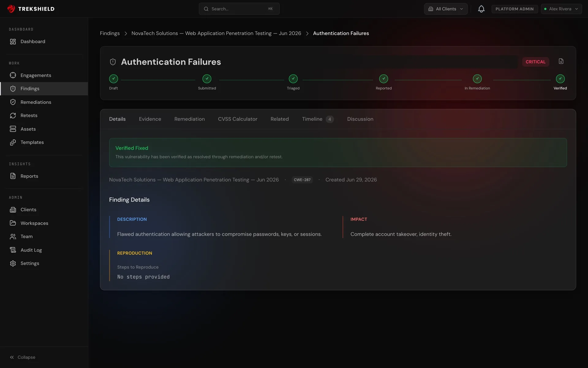Click the CWE-287 tag
The image size is (588, 368).
[x=302, y=180]
